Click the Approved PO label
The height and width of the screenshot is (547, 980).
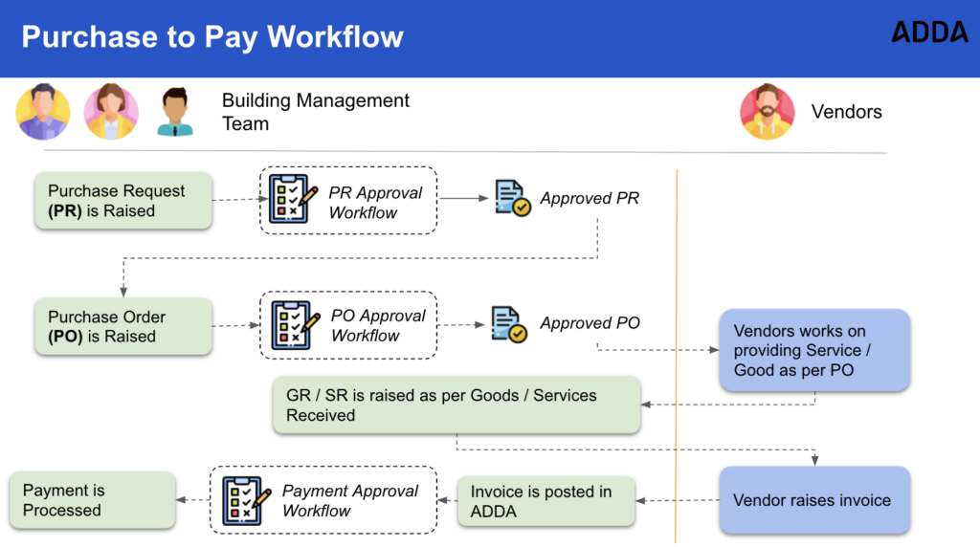coord(590,323)
